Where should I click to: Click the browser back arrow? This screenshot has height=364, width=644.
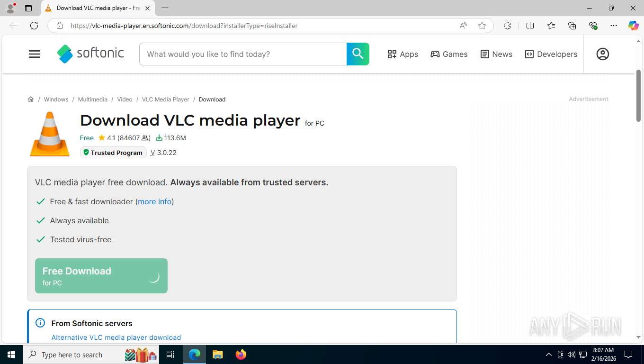tap(13, 26)
